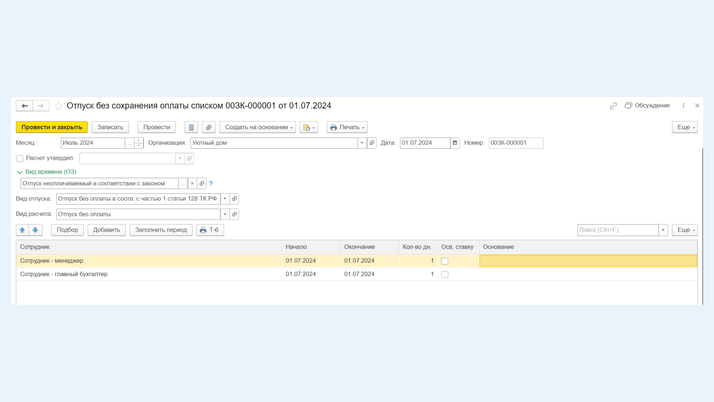
Task: Copy link to document icon
Action: (613, 106)
